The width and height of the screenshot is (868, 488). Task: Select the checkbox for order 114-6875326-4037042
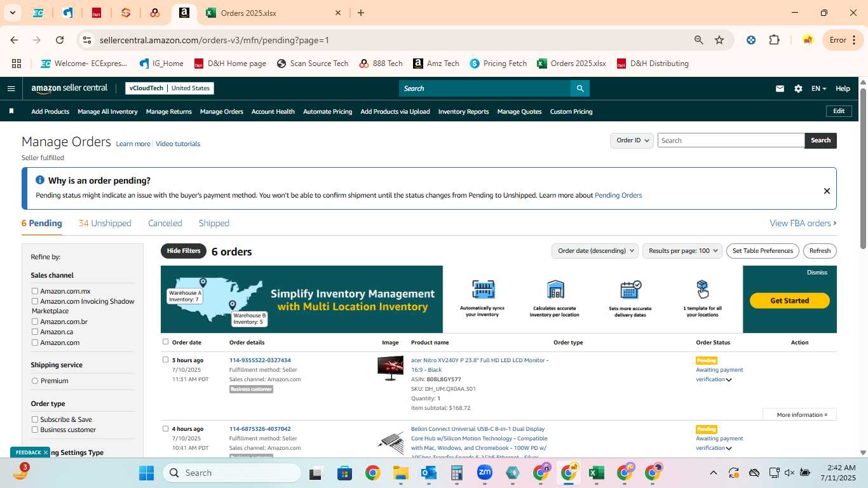point(166,428)
